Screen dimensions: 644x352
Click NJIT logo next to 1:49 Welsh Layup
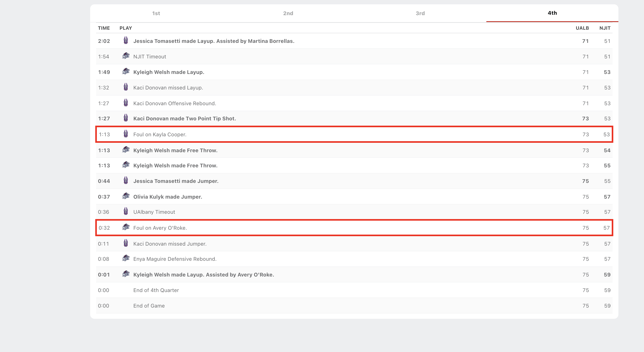126,71
